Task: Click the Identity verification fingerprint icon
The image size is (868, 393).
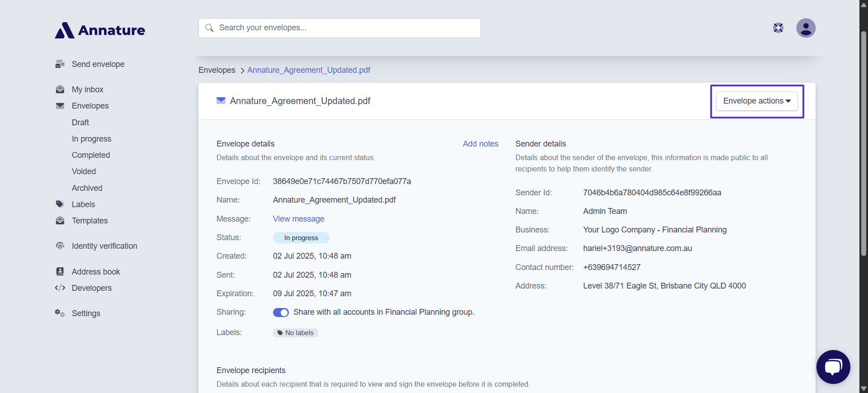Action: pos(60,246)
